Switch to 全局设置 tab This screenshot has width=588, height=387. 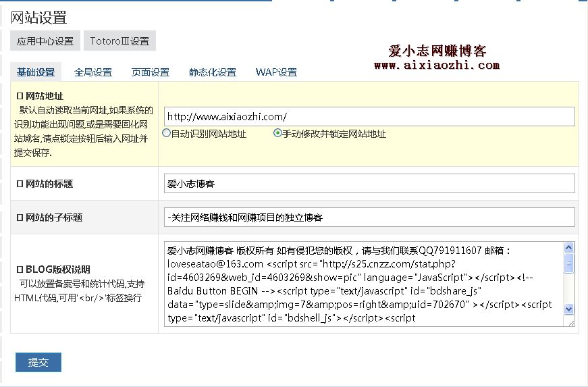click(93, 72)
